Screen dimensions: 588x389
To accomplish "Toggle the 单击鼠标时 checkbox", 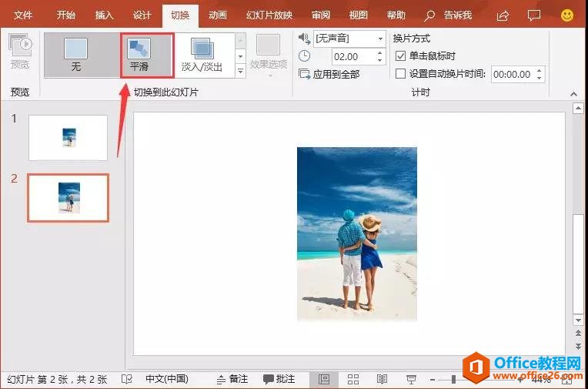I will click(400, 56).
